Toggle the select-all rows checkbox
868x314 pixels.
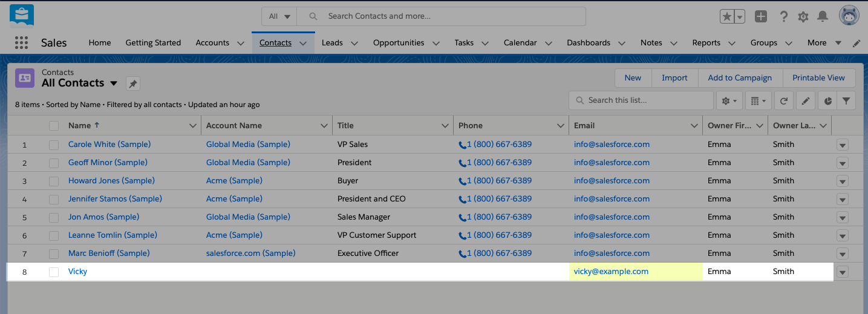click(54, 126)
